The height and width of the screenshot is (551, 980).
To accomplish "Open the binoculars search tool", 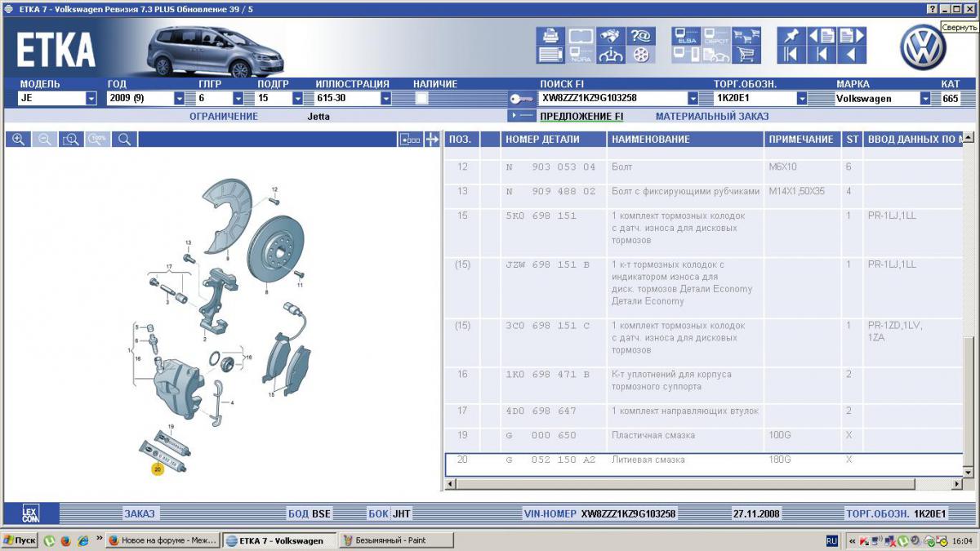I will tap(610, 36).
